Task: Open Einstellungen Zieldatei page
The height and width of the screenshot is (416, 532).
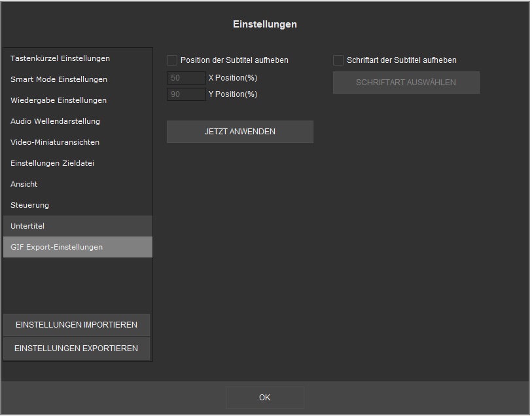Action: pos(52,163)
